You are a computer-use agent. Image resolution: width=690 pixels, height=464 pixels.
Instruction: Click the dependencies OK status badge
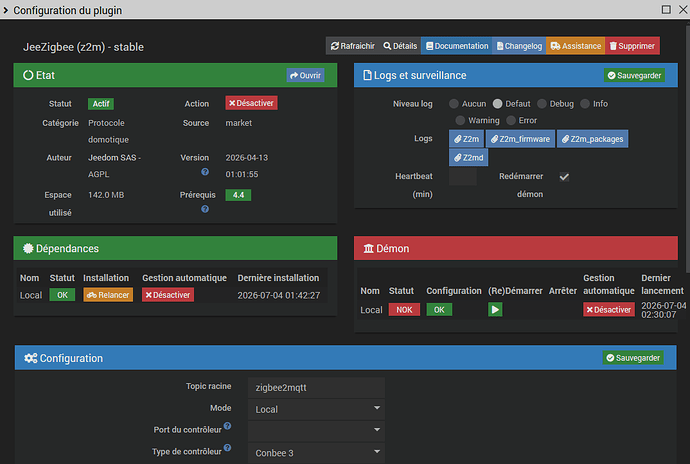point(62,295)
